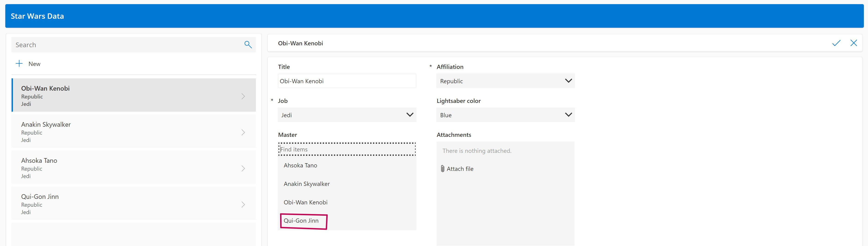Click the Attachments field label

[454, 135]
